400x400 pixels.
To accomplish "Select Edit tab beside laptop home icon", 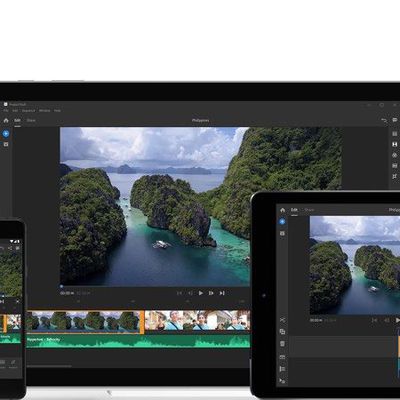I will (x=17, y=120).
